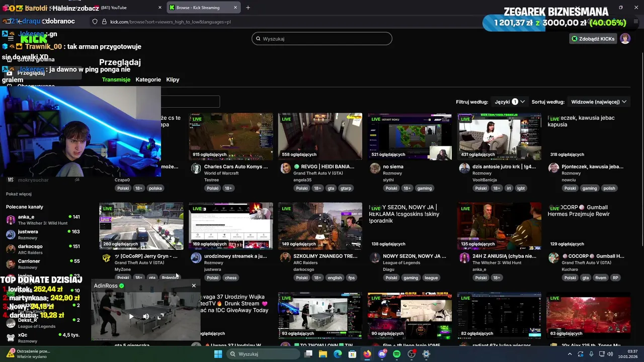
Task: Click the darkocsgo avatar beside SZKOLIMY ZNANEGO
Action: pyautogui.click(x=285, y=258)
